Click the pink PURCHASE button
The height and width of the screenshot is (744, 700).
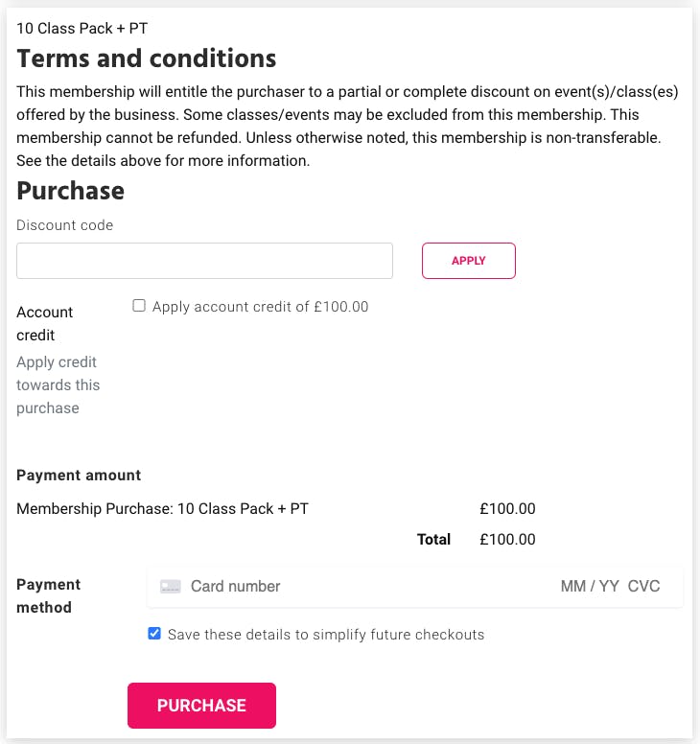201,705
